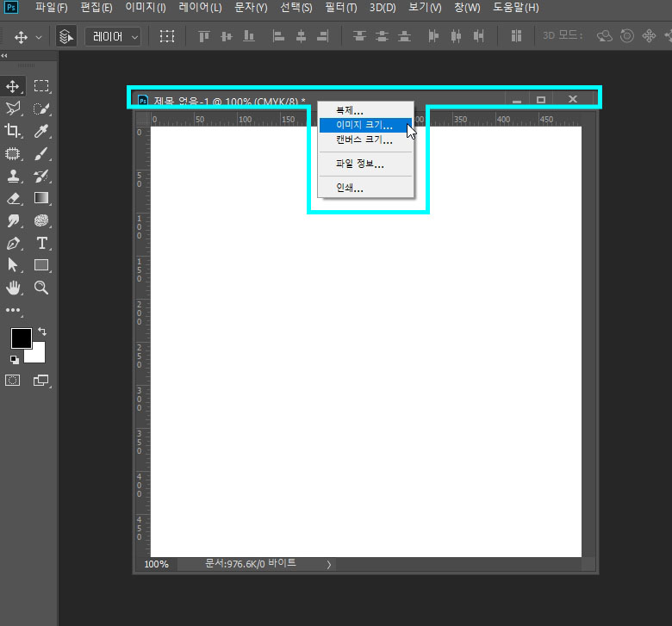Toggle Show Transform Controls
This screenshot has height=626, width=672.
click(167, 36)
